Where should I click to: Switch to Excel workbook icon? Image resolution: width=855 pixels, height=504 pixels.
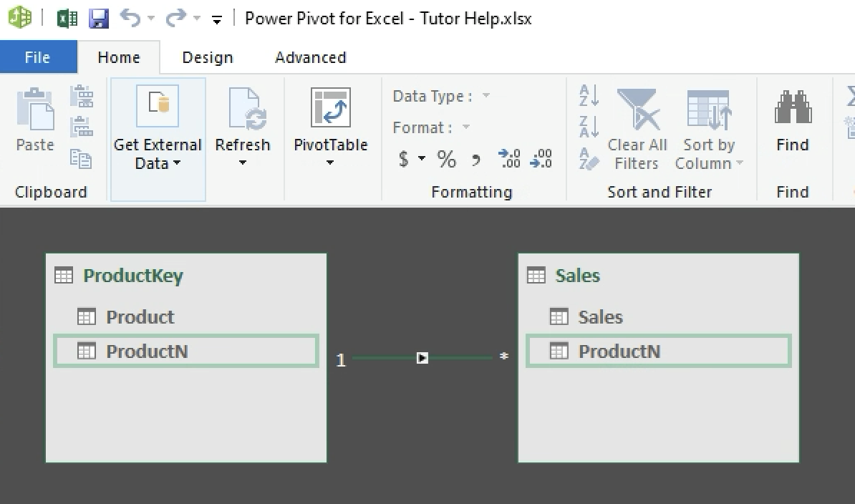coord(67,19)
